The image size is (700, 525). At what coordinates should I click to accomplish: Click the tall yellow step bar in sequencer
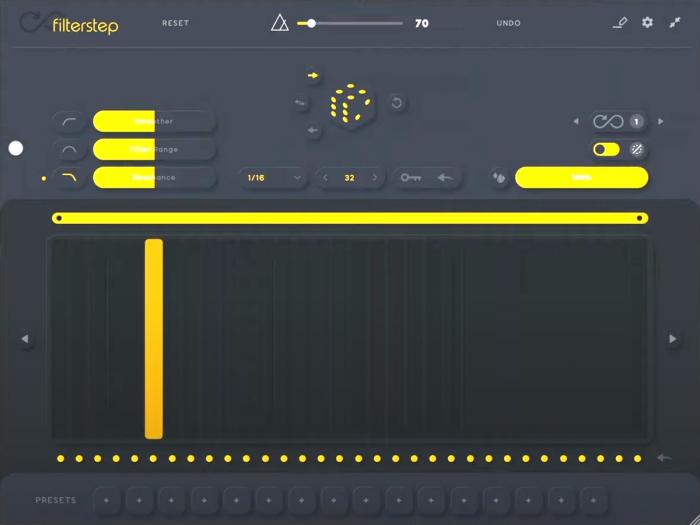point(154,339)
